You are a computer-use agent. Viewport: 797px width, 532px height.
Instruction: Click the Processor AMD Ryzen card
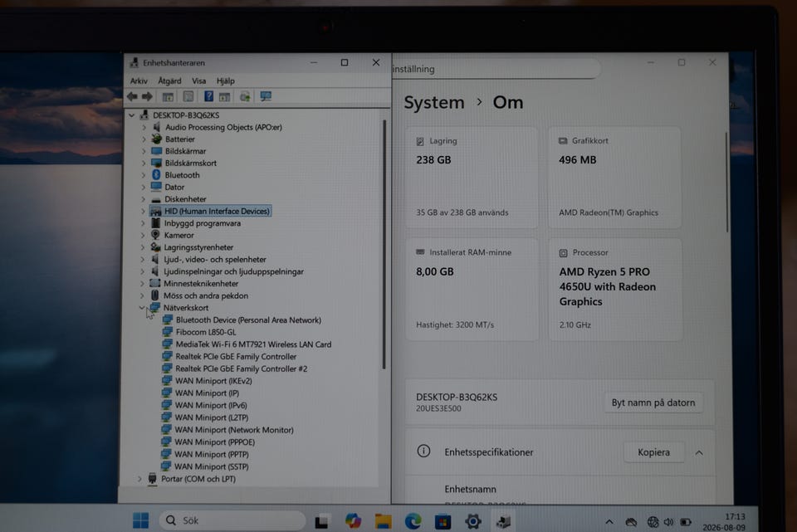[615, 289]
